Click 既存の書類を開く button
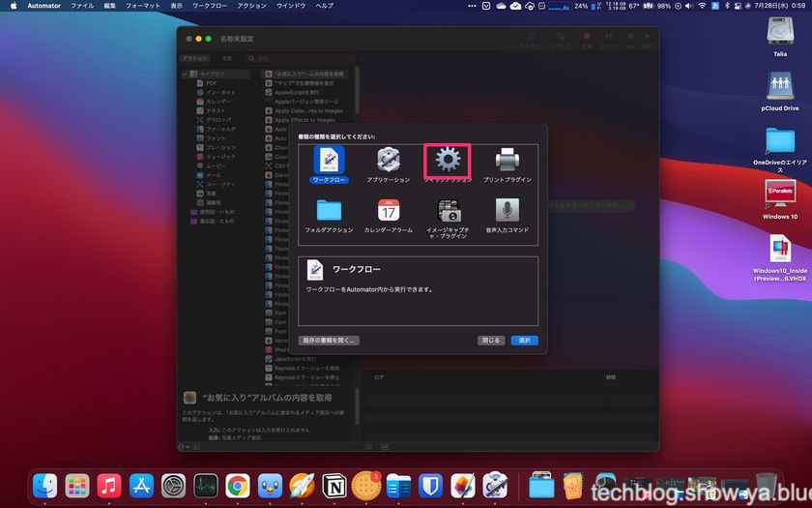The image size is (812, 508). (x=329, y=341)
